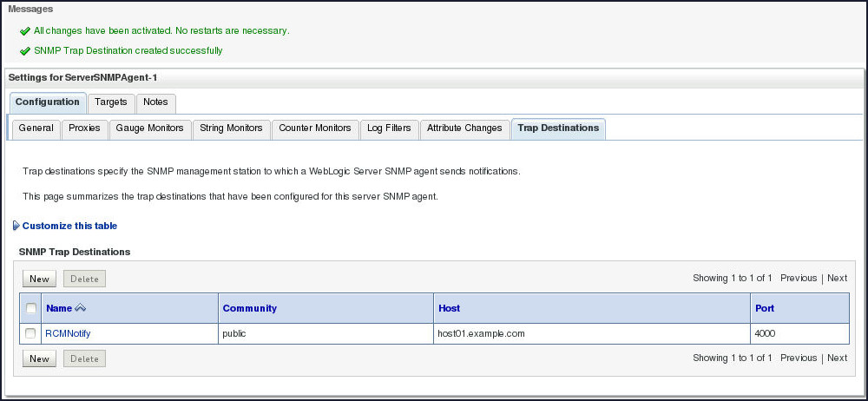868x401 pixels.
Task: Select the General subtab
Action: coord(36,128)
